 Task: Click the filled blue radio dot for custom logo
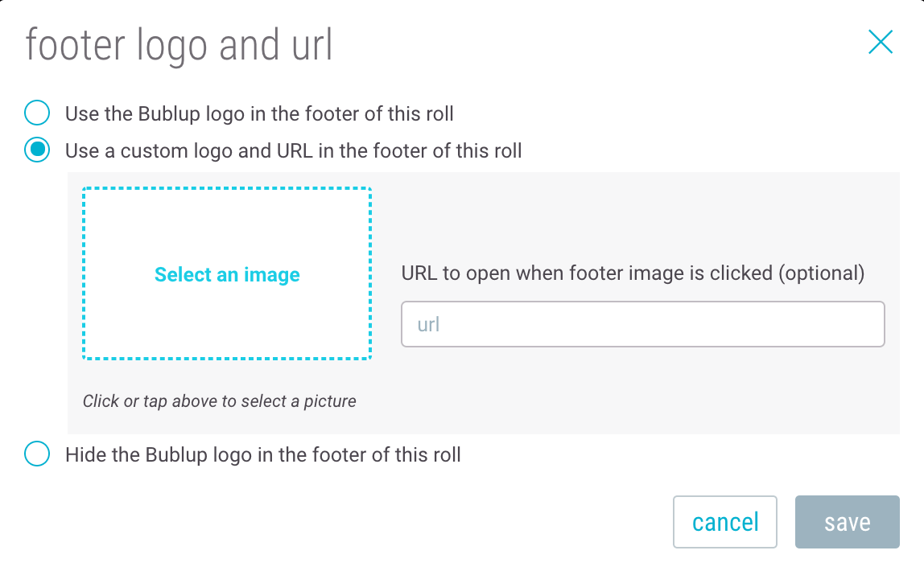(37, 150)
